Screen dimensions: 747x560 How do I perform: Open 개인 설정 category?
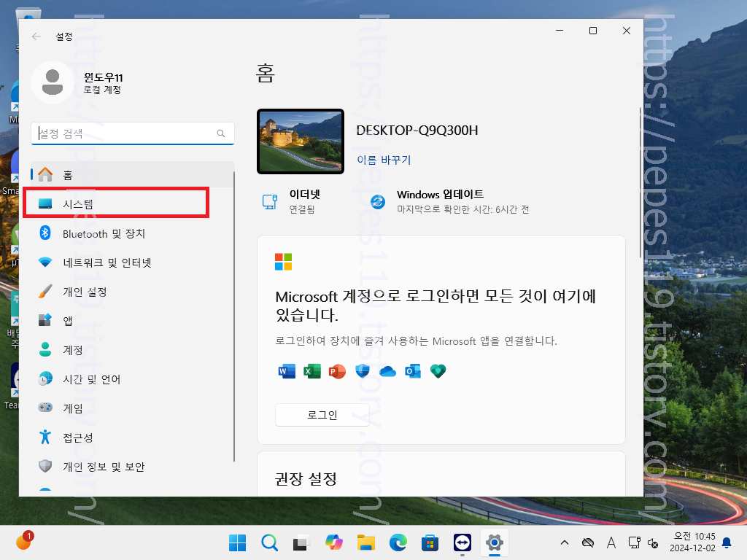click(133, 292)
